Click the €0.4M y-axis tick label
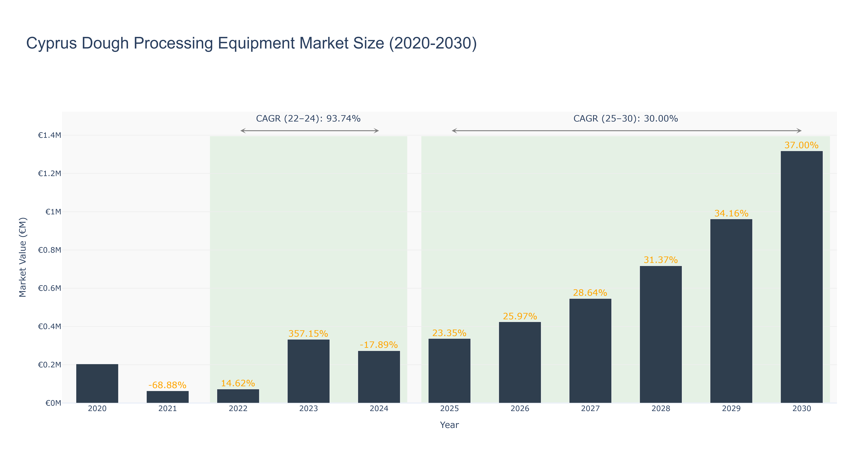The height and width of the screenshot is (465, 868). coord(50,327)
